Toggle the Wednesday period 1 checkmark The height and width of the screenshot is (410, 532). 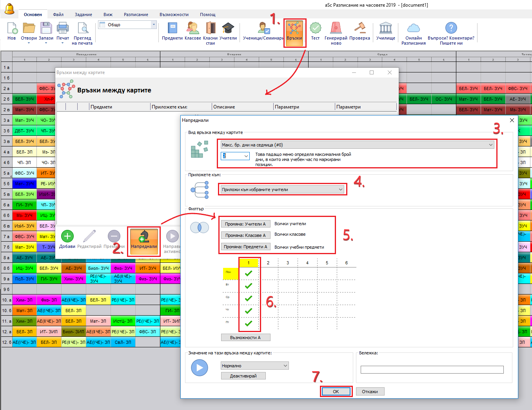249,298
